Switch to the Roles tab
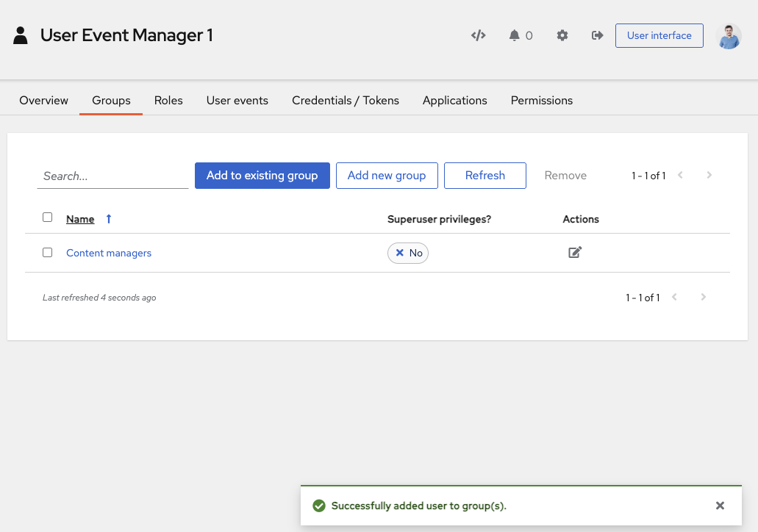The height and width of the screenshot is (532, 758). 168,101
